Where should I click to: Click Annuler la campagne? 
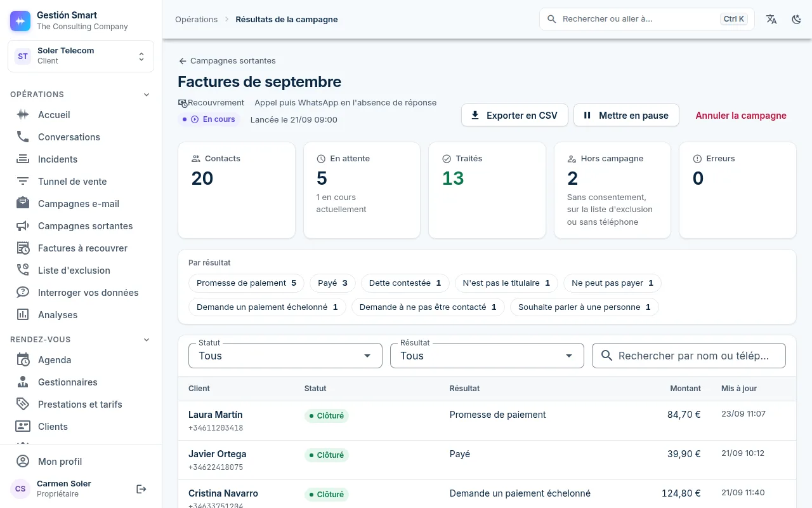(x=741, y=116)
